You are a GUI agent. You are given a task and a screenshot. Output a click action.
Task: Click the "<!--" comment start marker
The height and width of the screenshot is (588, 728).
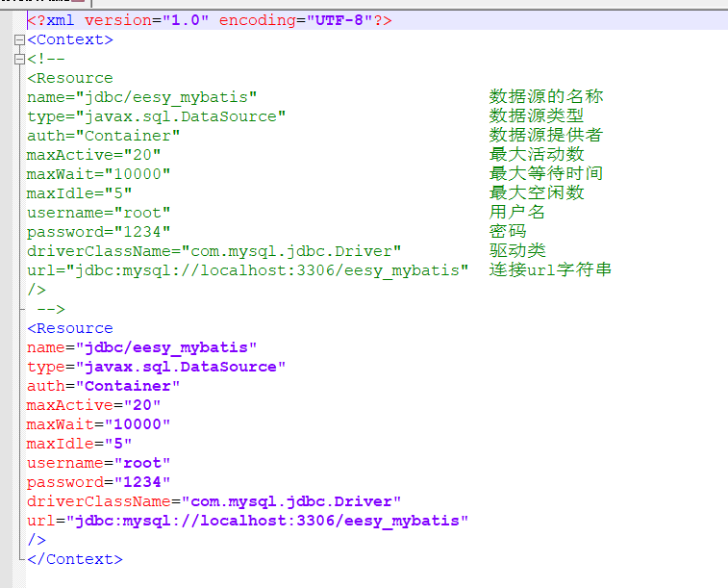pyautogui.click(x=46, y=59)
